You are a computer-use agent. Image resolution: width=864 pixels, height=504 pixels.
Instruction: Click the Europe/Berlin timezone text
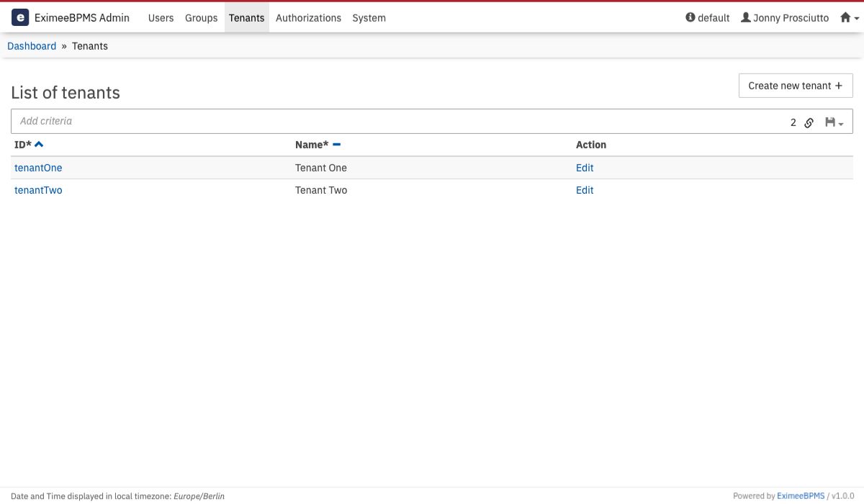pos(199,496)
